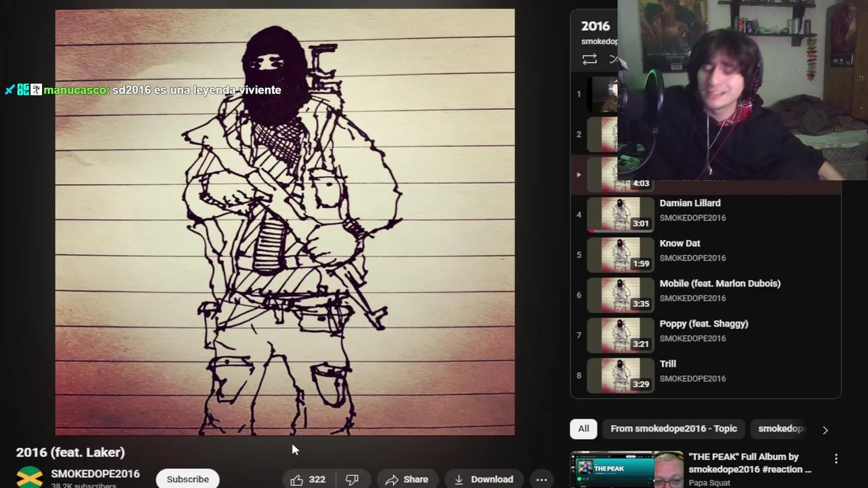Click the currently playing track indicator
The image size is (868, 488).
pyautogui.click(x=578, y=174)
